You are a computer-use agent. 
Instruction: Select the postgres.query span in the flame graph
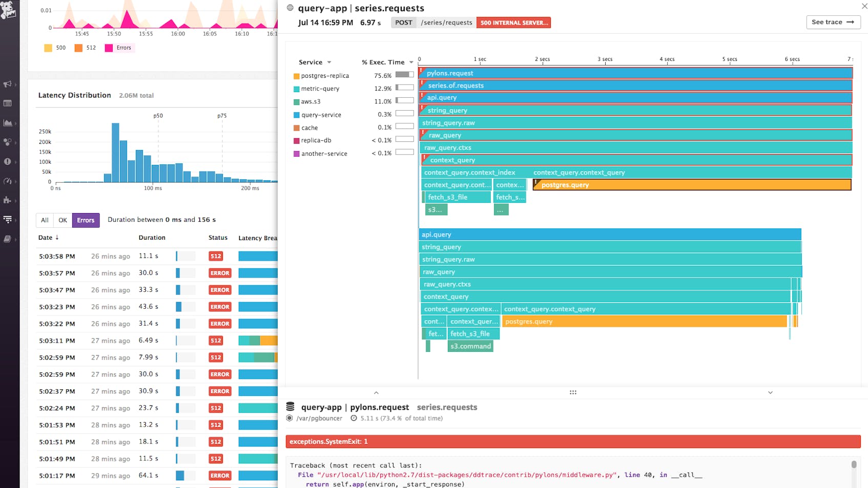[692, 185]
